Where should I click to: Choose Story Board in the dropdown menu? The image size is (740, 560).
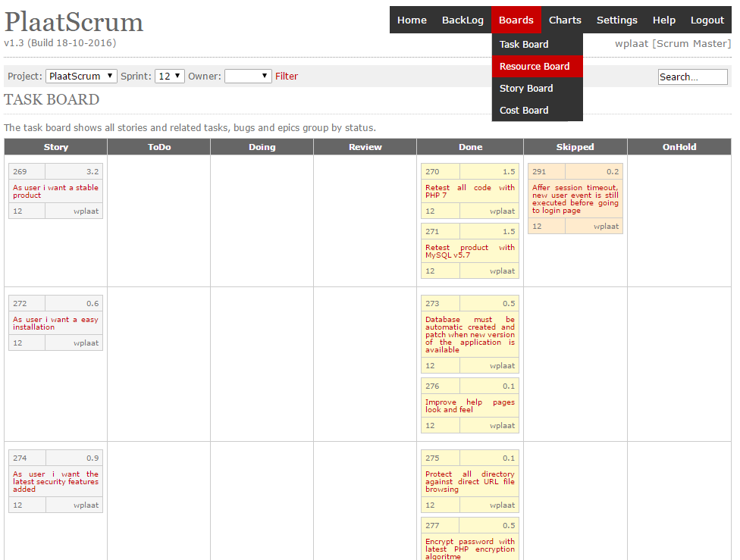[537, 88]
